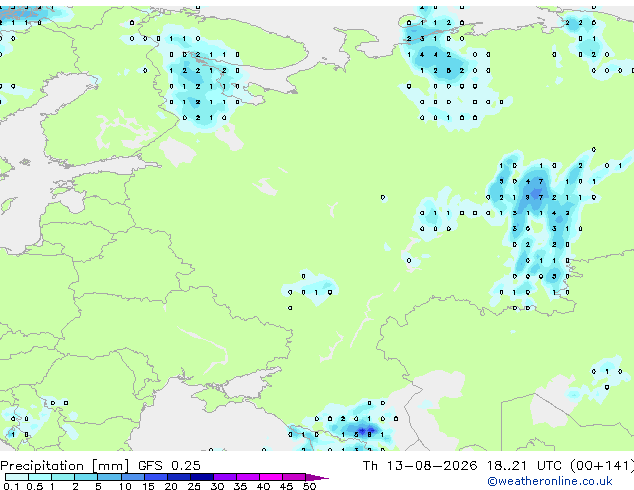Click the '40' legend value
Screen dimensions: 634x490
point(263,486)
